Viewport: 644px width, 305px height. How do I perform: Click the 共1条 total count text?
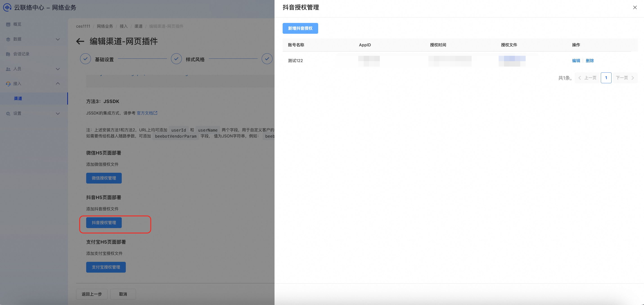565,78
